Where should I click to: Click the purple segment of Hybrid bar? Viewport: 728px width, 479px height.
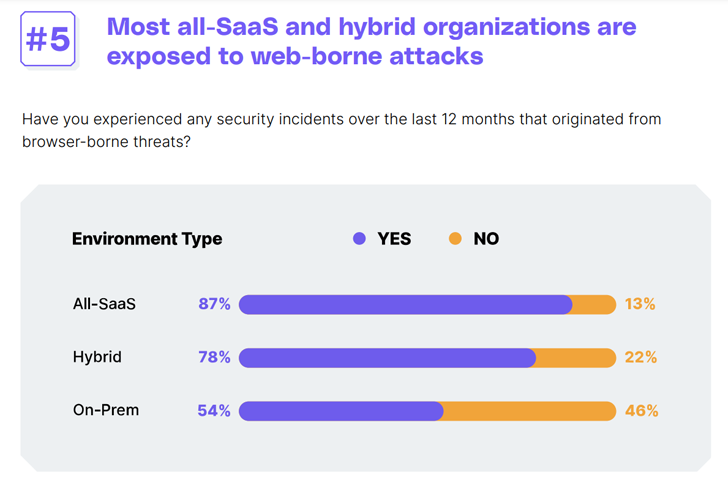tap(387, 358)
